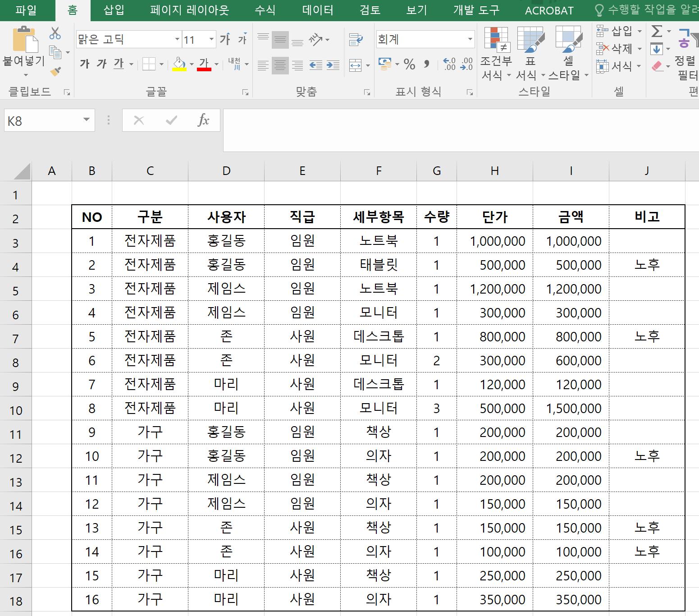This screenshot has width=699, height=616.
Task: Select the cell containing 태블릿
Action: coord(379,265)
